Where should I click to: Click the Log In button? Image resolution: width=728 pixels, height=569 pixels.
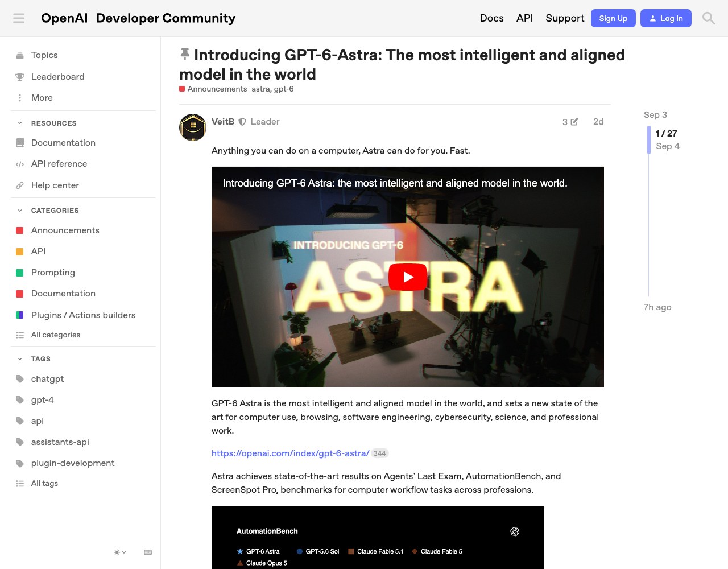click(666, 18)
